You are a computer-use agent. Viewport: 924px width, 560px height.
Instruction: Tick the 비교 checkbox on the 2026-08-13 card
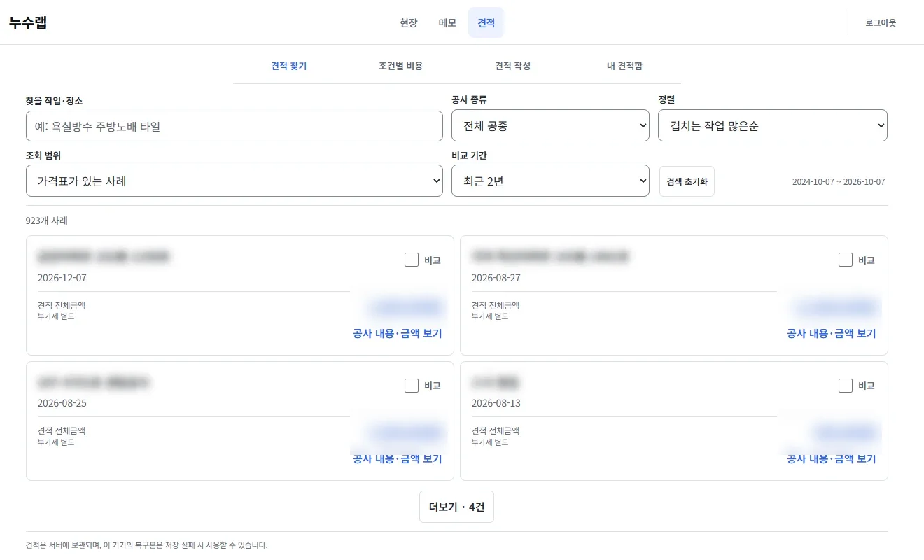[x=846, y=386]
